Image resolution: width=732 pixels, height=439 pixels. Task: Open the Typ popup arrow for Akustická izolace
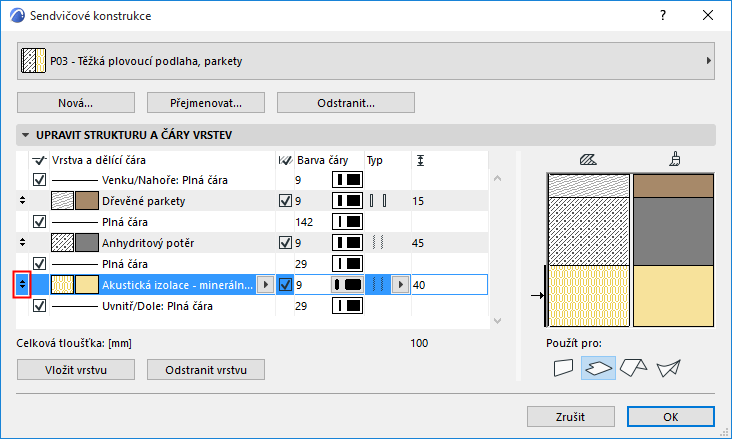coord(400,284)
